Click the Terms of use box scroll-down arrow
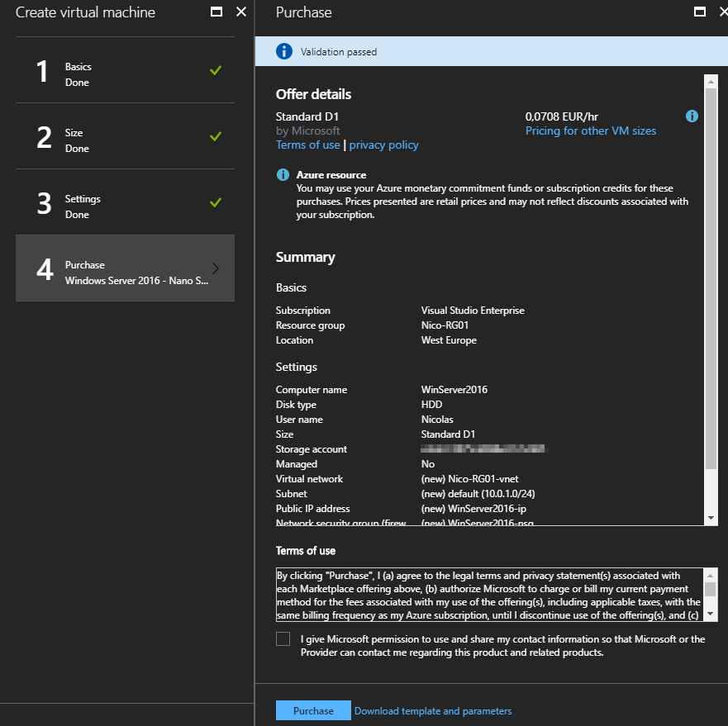This screenshot has width=728, height=726. [x=710, y=614]
